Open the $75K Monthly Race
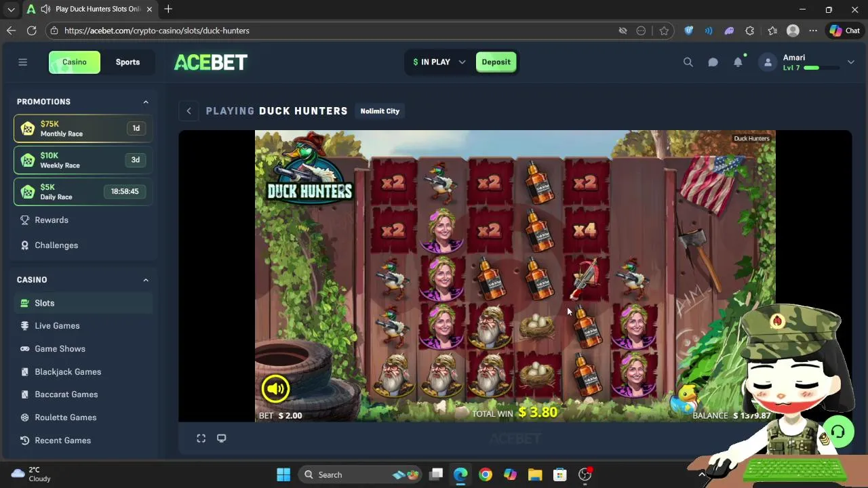The width and height of the screenshot is (868, 488). (83, 129)
